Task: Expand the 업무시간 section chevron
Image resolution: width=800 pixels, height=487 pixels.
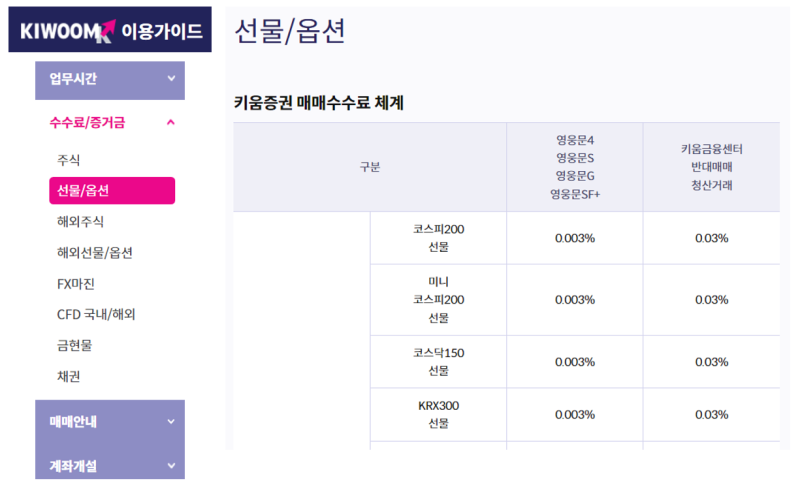Action: (x=171, y=78)
